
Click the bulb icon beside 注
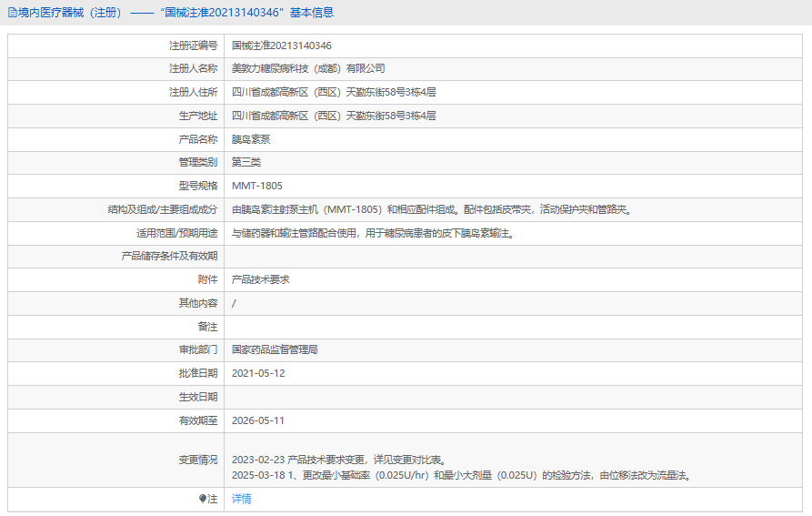203,499
